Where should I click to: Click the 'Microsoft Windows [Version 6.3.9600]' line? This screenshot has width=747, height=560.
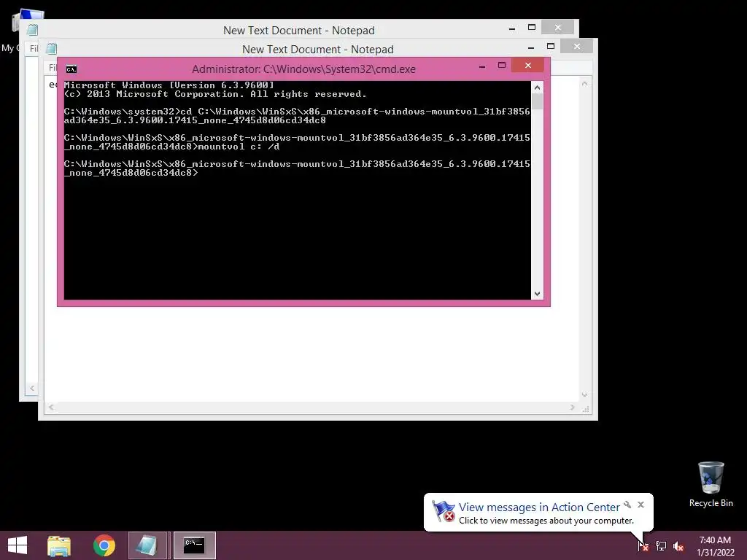[169, 85]
